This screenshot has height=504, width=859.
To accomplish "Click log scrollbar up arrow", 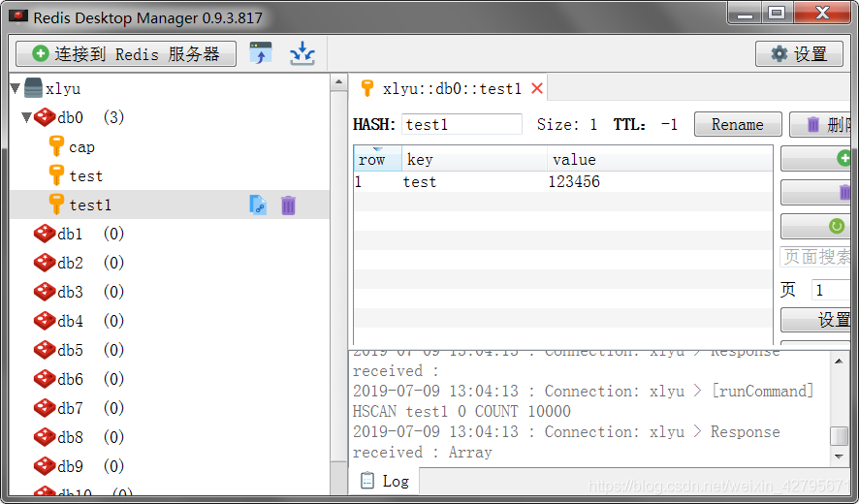I will [839, 361].
